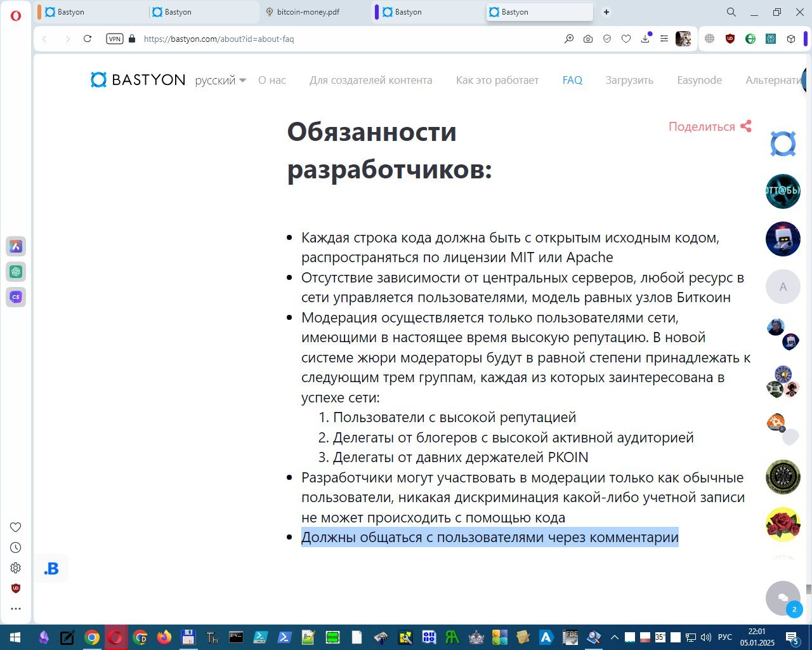
Task: Open PowerShell from the taskbar
Action: 284,637
